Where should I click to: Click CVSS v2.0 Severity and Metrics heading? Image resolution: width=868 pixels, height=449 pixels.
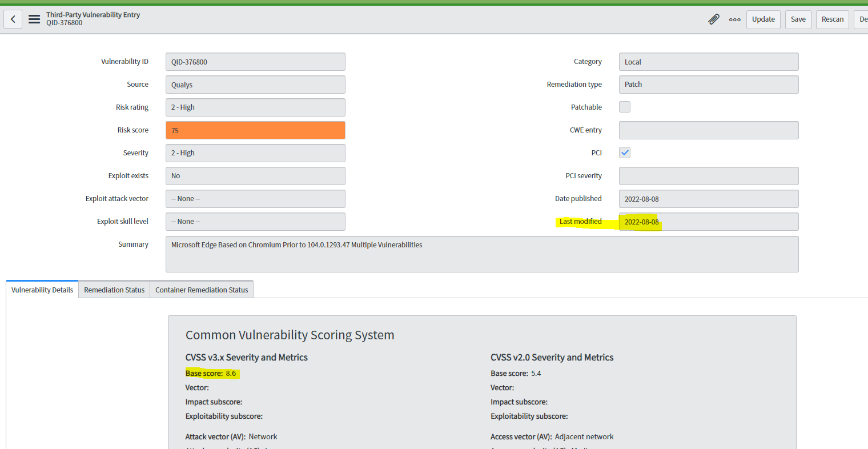tap(552, 357)
